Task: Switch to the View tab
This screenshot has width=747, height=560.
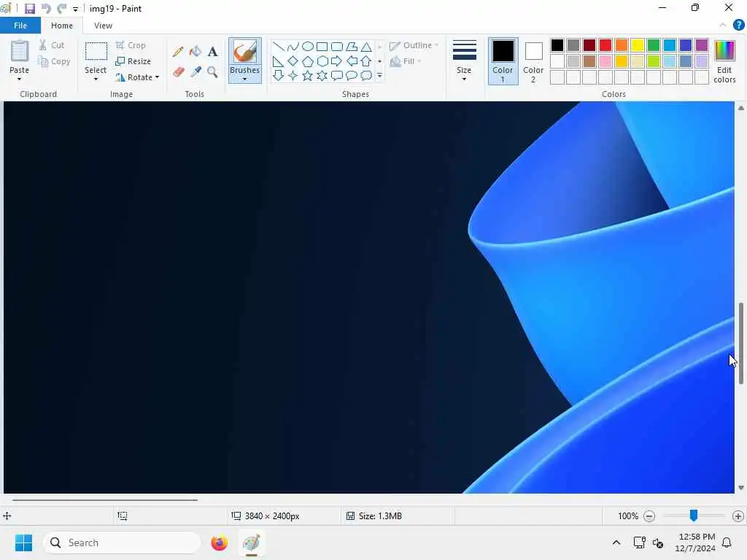Action: (103, 26)
